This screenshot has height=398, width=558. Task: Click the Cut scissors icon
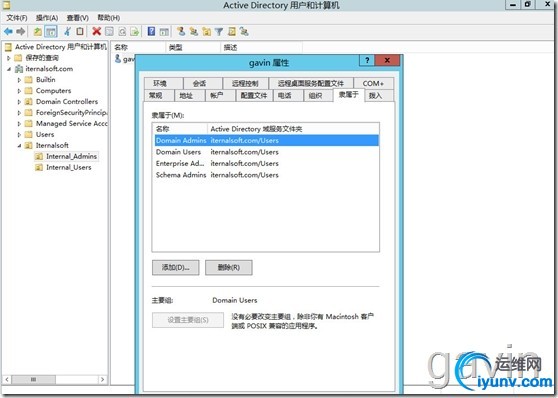[x=67, y=32]
